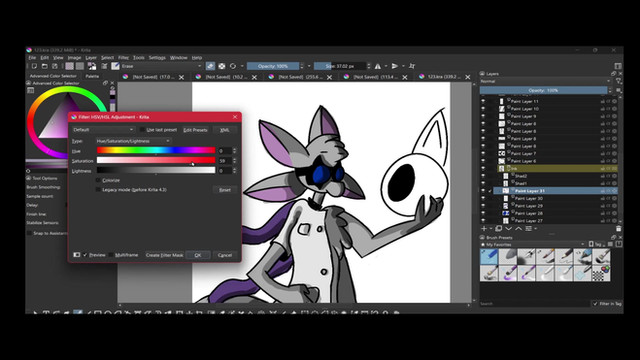
Task: Toggle the eraser mode icon
Action: (x=210, y=66)
